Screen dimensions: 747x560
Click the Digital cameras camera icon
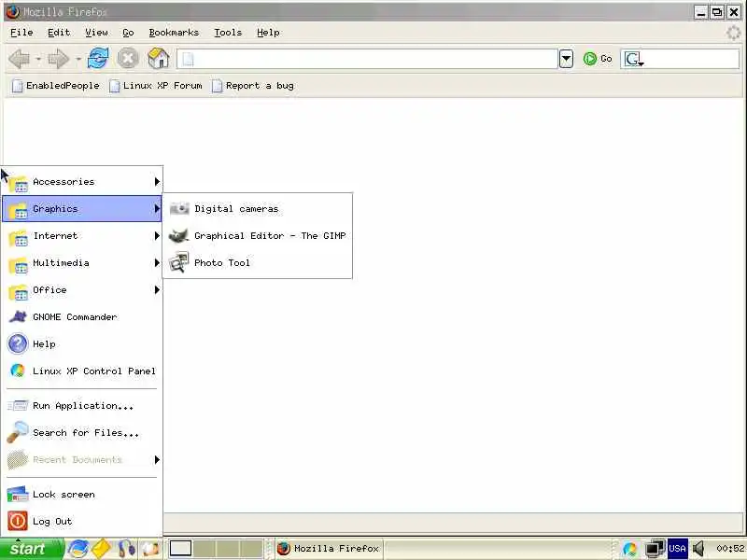(179, 208)
